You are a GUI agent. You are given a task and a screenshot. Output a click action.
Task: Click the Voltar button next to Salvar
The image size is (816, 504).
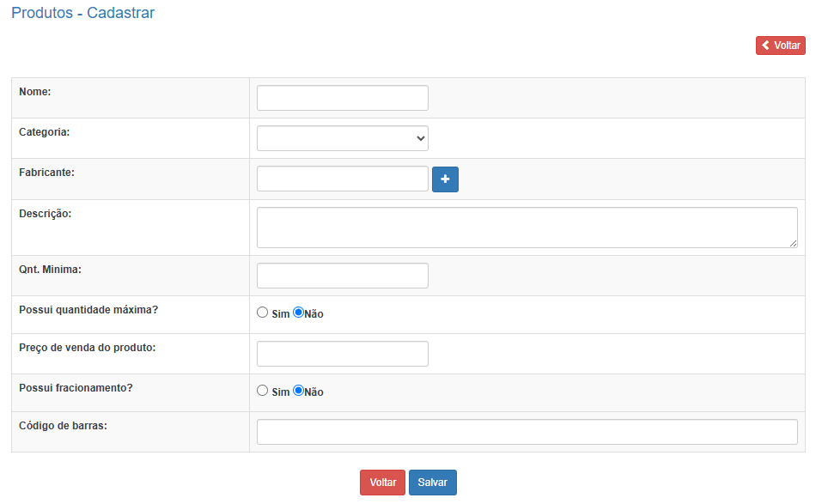[382, 483]
